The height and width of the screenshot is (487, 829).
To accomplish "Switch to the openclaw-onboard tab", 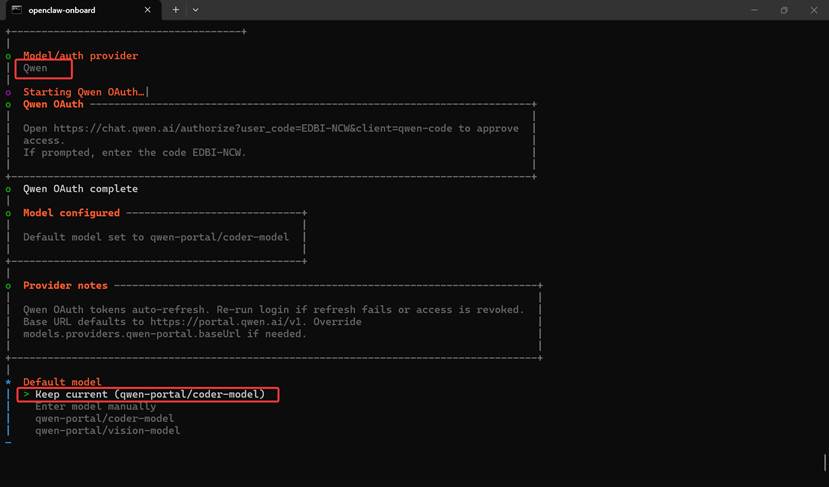I will coord(84,10).
